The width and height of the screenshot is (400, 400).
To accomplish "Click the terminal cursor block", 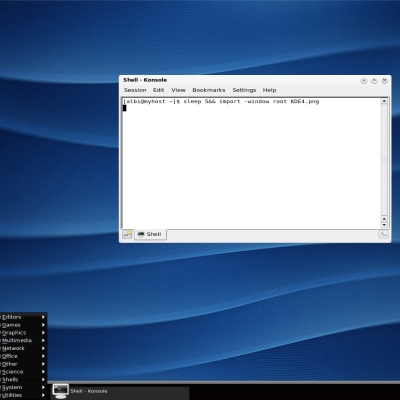I will pyautogui.click(x=125, y=108).
